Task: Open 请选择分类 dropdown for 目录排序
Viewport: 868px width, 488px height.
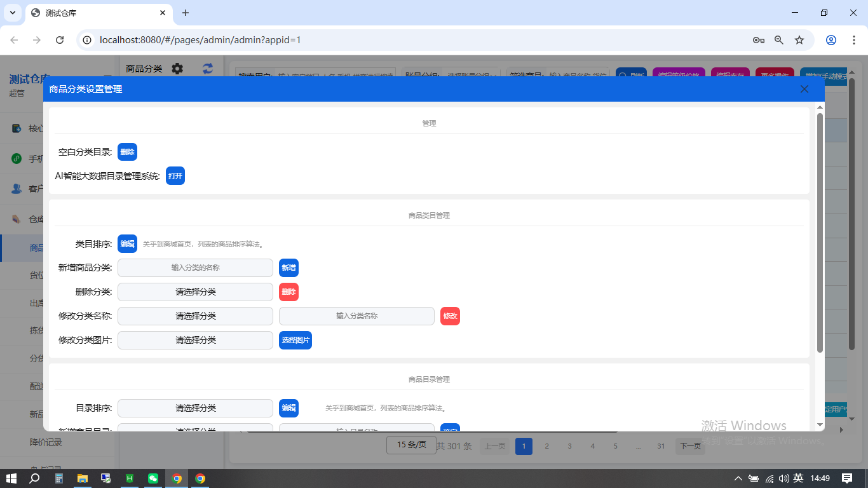Action: (x=195, y=409)
